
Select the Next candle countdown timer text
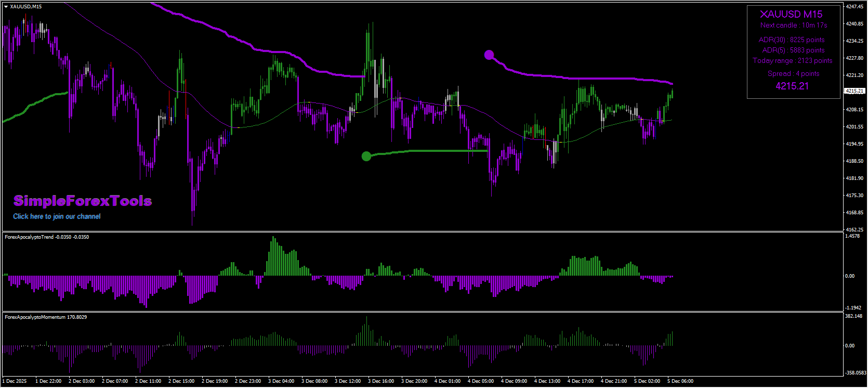click(794, 25)
